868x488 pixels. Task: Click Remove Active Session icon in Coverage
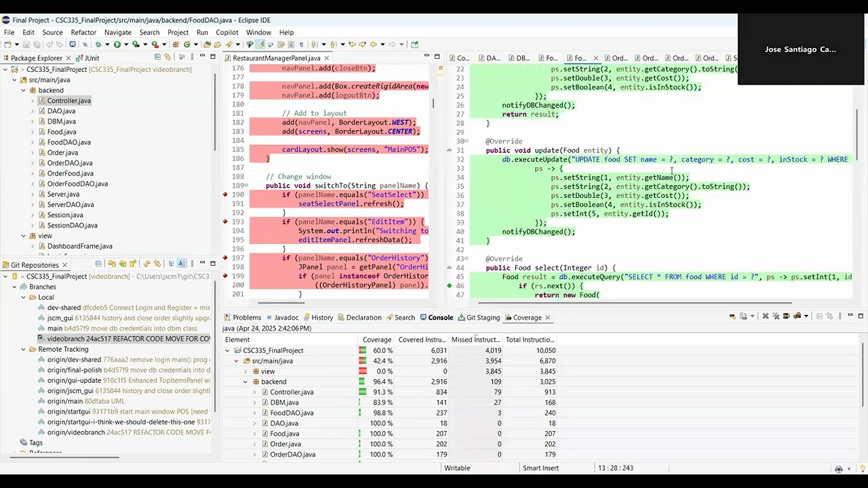click(x=766, y=316)
